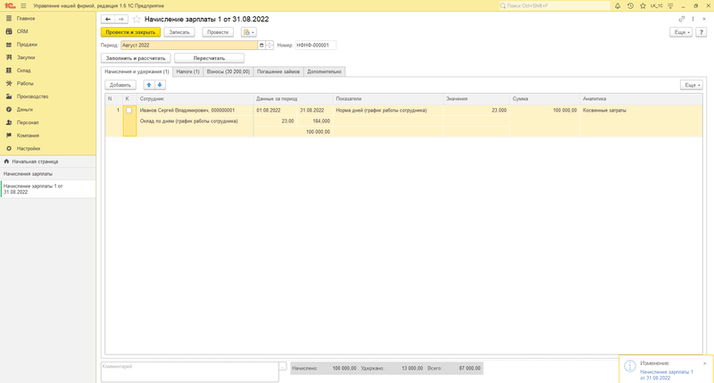Add document to favorites with star
The width and height of the screenshot is (714, 383).
click(x=137, y=19)
